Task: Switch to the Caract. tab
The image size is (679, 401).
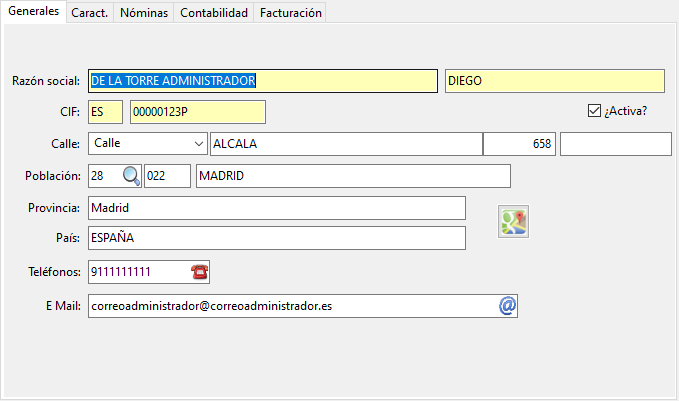Action: pyautogui.click(x=90, y=13)
